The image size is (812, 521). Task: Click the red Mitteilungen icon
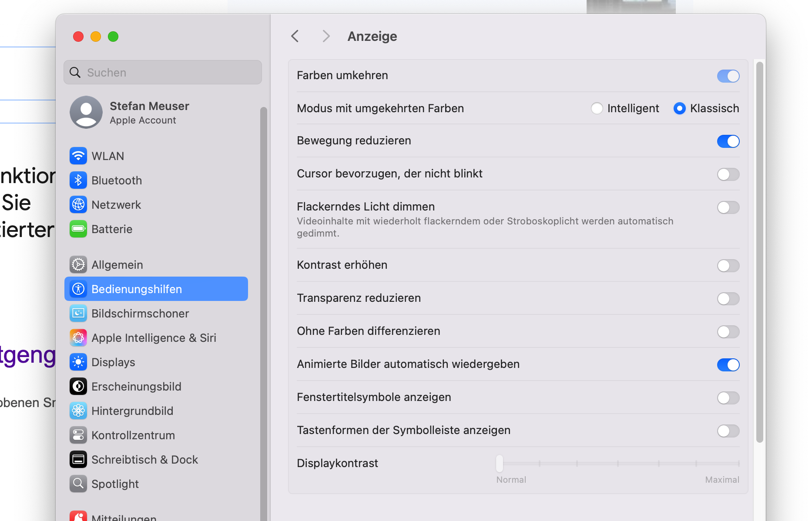click(x=78, y=516)
